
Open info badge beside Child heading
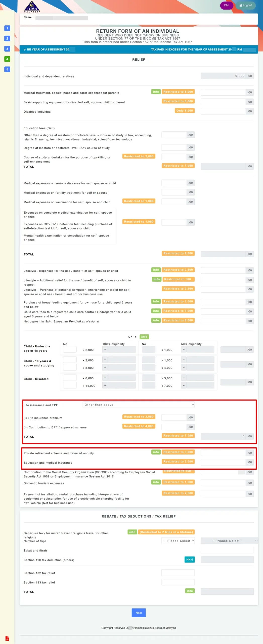pyautogui.click(x=144, y=337)
